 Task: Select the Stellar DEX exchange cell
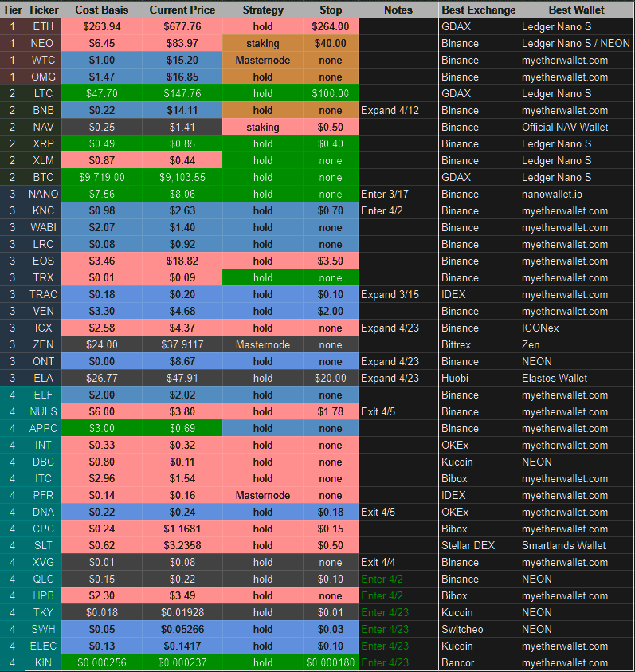(x=479, y=545)
